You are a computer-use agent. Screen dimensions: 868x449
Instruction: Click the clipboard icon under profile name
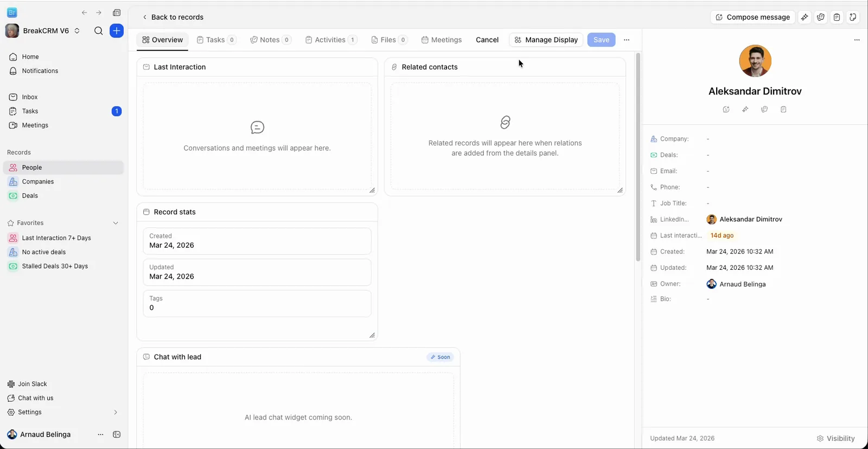783,110
